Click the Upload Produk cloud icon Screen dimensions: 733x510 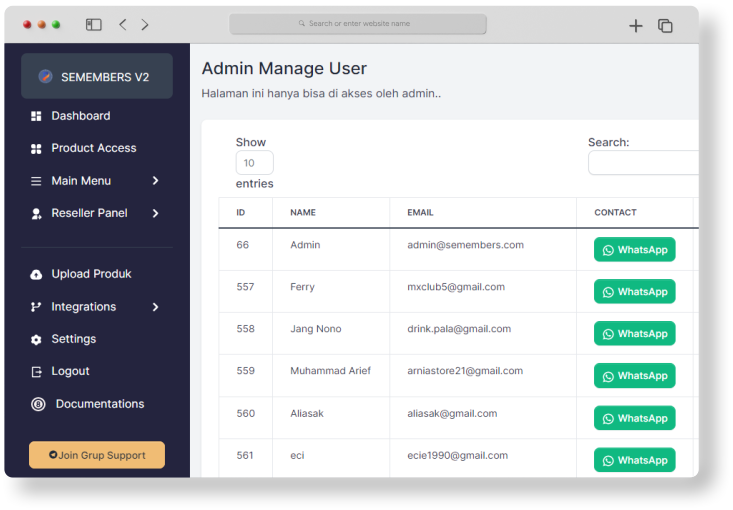(37, 274)
